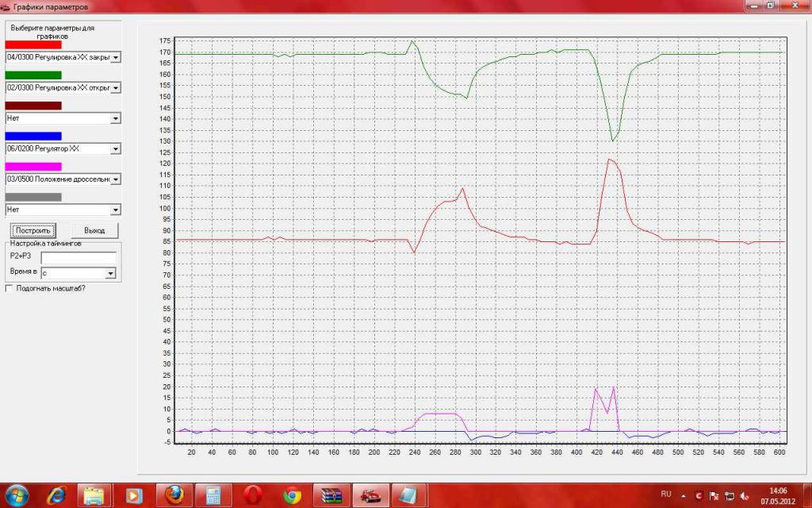812x508 pixels.
Task: Enable the "Подогнать масштаб?" checkbox
Action: pyautogui.click(x=10, y=288)
